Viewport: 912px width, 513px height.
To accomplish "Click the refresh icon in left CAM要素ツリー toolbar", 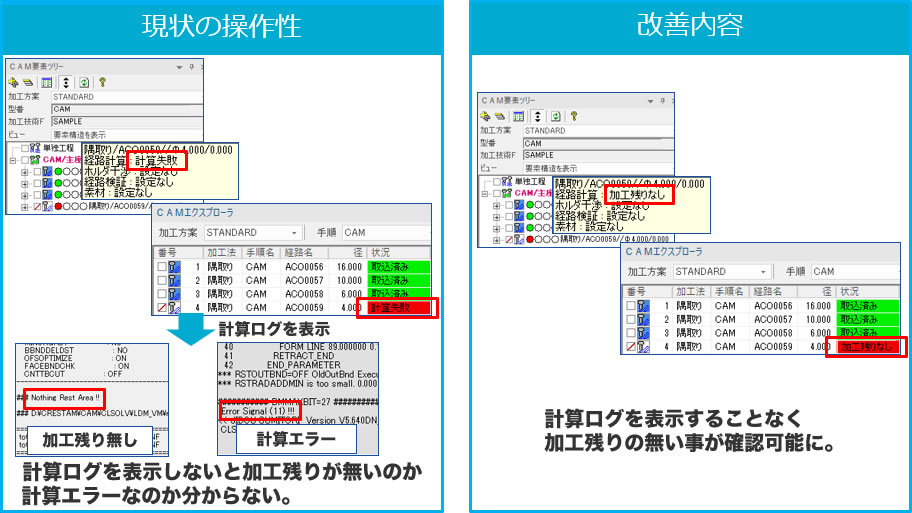I will tap(84, 82).
